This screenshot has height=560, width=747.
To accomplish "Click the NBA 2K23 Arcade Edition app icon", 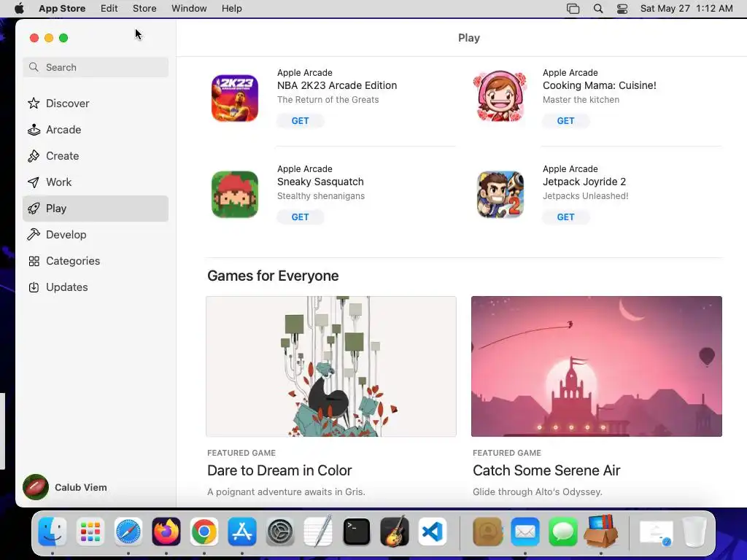I will pos(235,98).
